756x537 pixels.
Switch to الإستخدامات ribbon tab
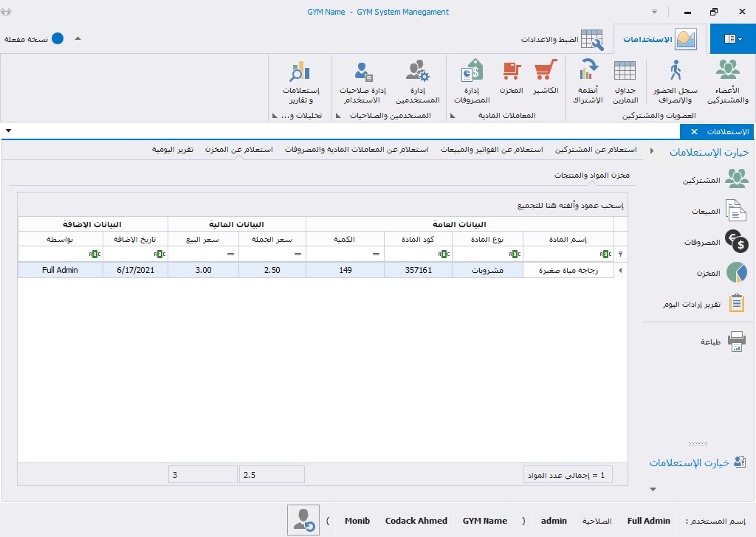coord(659,39)
